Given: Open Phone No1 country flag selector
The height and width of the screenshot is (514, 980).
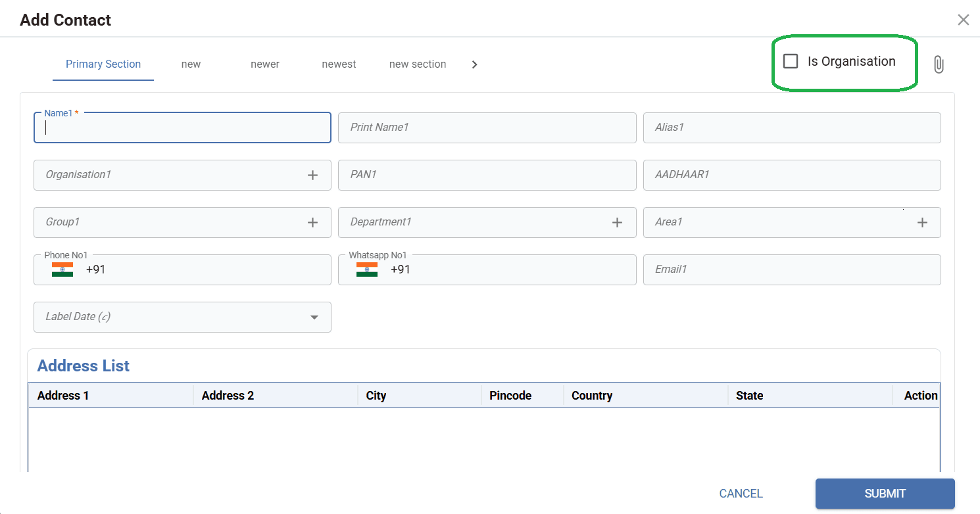Looking at the screenshot, I should (x=62, y=269).
